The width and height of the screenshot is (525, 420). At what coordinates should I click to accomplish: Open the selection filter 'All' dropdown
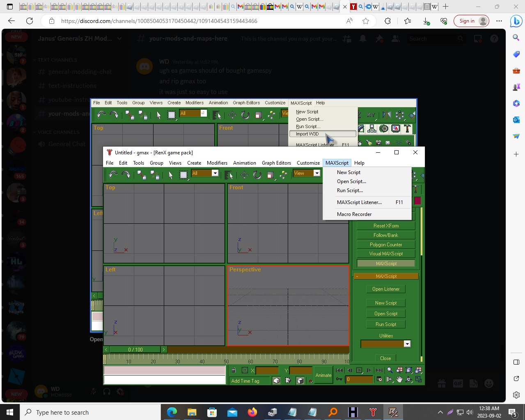215,173
